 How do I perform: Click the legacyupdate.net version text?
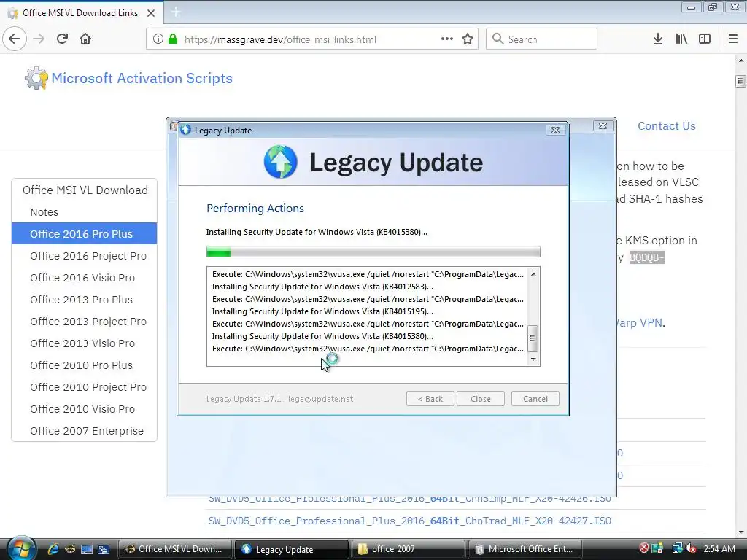click(x=279, y=399)
